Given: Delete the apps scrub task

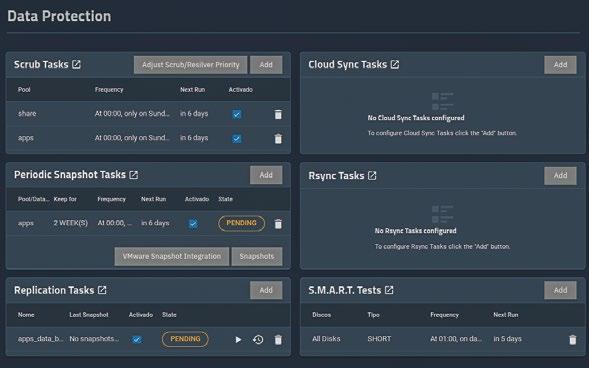Looking at the screenshot, I should [x=278, y=139].
